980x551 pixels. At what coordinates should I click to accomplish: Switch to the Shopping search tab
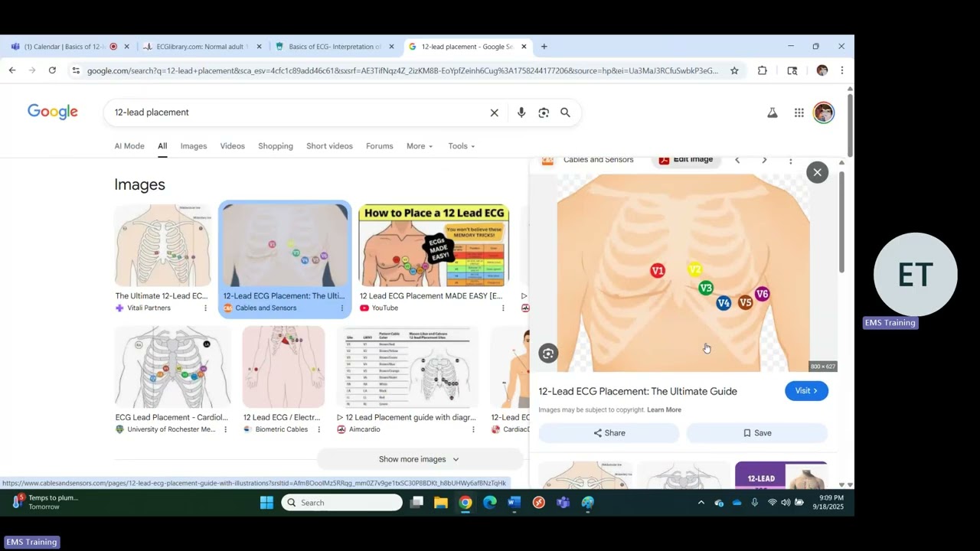click(x=276, y=146)
